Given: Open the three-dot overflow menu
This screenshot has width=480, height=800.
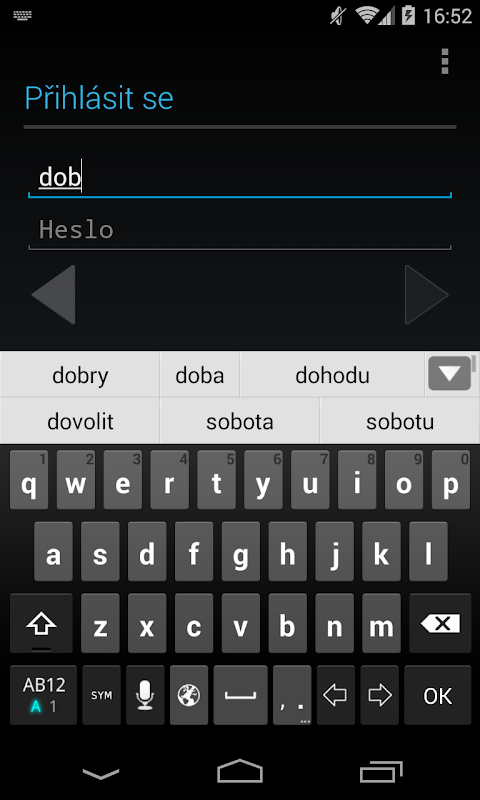Looking at the screenshot, I should (x=445, y=61).
